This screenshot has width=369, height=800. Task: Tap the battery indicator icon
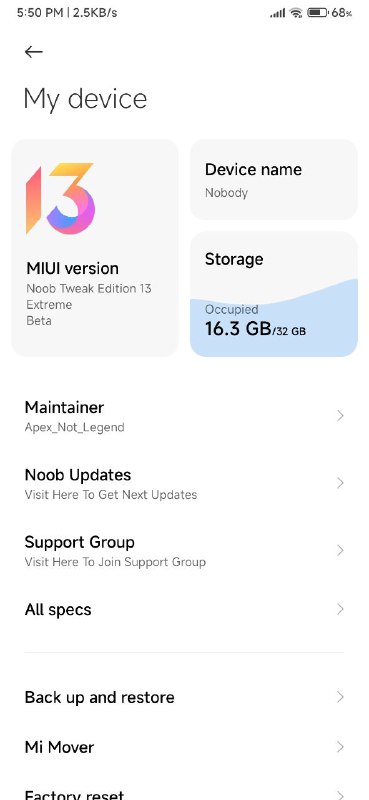tap(317, 13)
